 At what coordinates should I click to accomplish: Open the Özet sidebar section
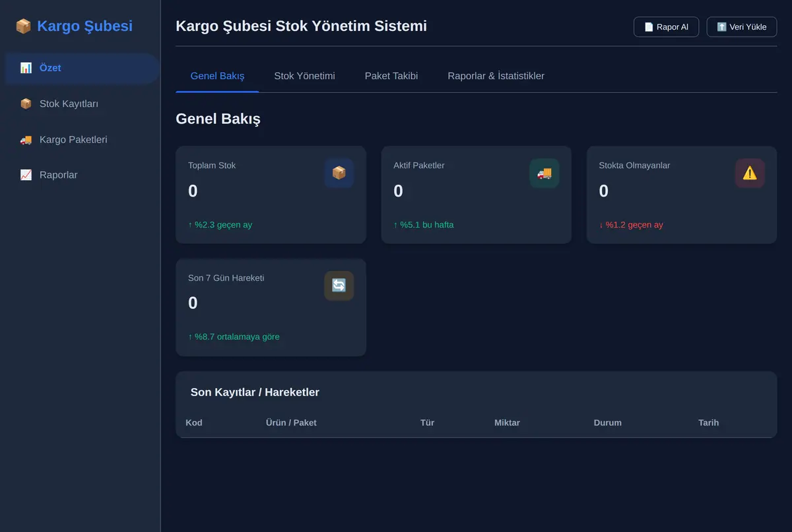tap(81, 68)
